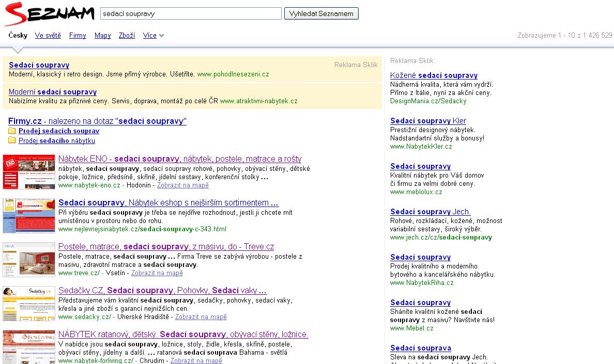Click the 'Vyhledat Seznamem' button
The width and height of the screenshot is (614, 364).
[x=321, y=14]
